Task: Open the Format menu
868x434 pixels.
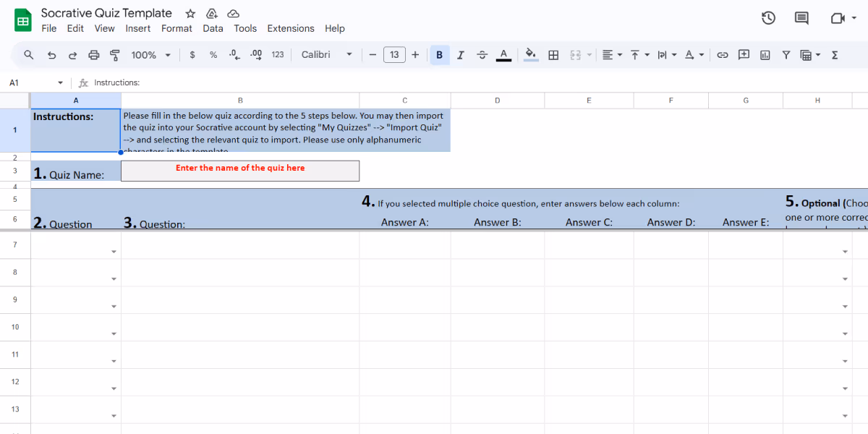Action: (x=176, y=28)
